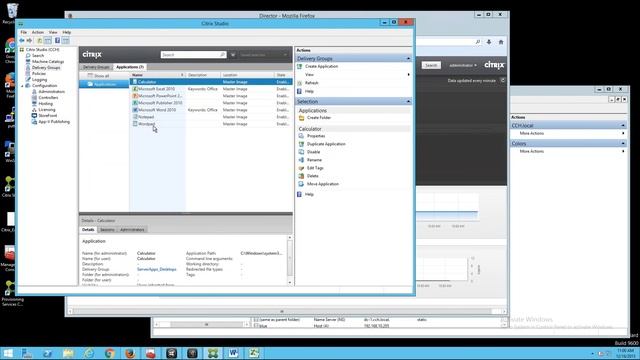The width and height of the screenshot is (640, 360).
Task: Select Hosting under Configuration
Action: point(45,104)
